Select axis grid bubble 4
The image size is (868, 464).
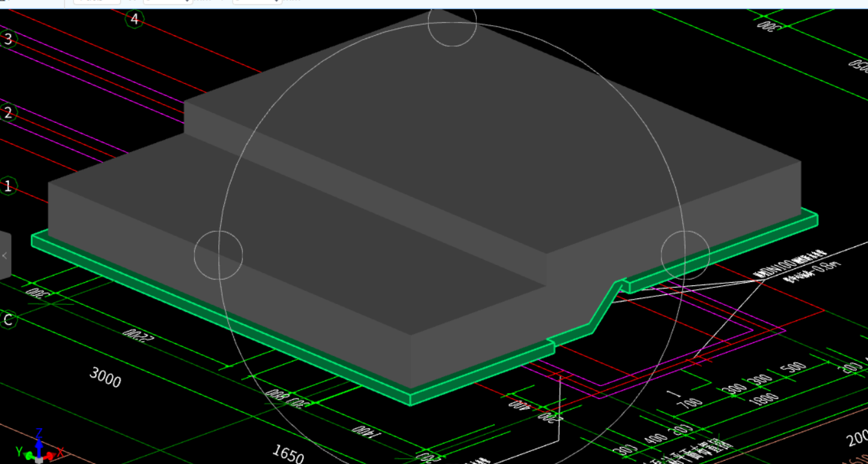pos(134,19)
